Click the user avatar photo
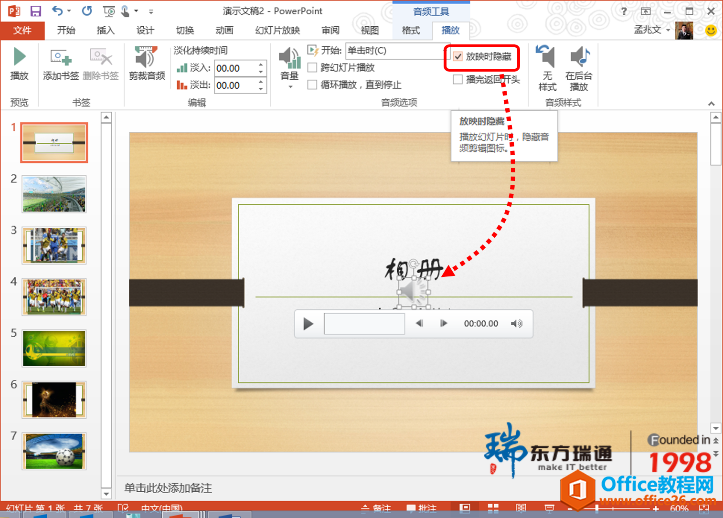The height and width of the screenshot is (518, 723). click(x=684, y=30)
